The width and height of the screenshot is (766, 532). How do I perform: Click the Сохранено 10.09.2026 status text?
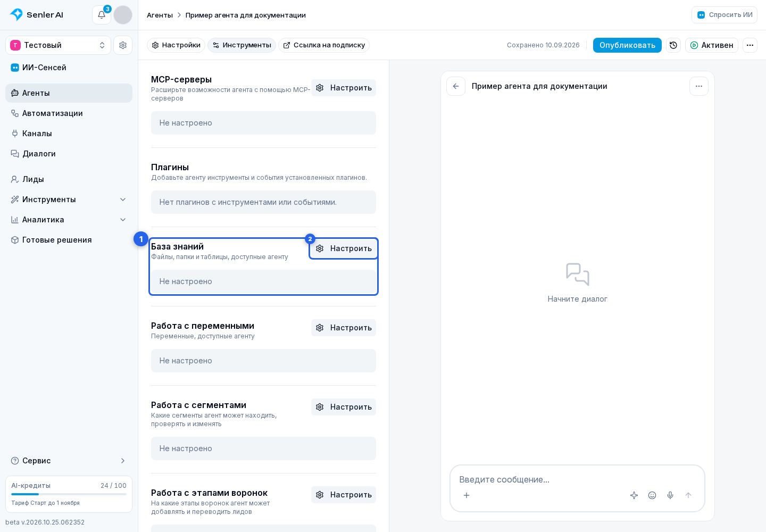tap(543, 45)
